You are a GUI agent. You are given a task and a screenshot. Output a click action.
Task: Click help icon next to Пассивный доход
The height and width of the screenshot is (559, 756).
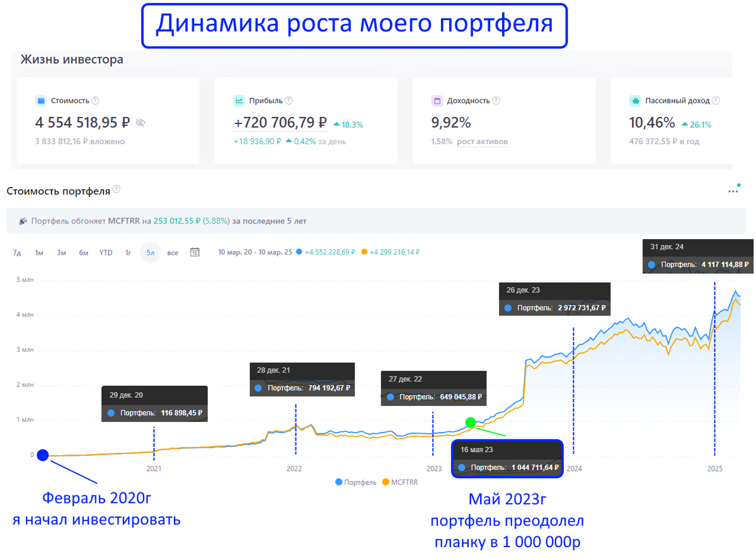pos(716,101)
